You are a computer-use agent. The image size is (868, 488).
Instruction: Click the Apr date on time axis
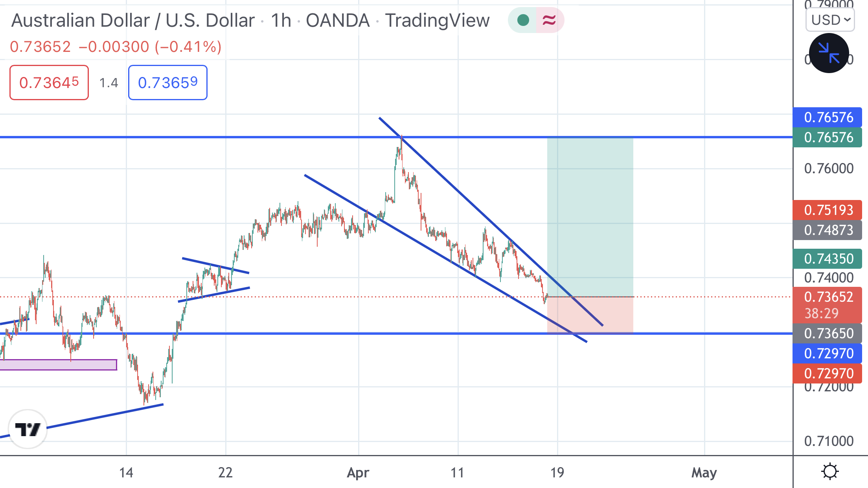[x=358, y=472]
